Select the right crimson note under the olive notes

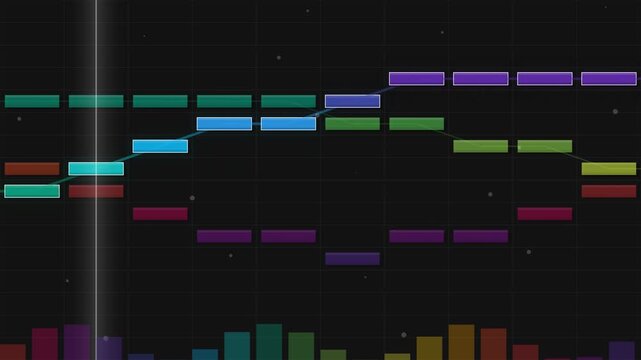(x=545, y=214)
